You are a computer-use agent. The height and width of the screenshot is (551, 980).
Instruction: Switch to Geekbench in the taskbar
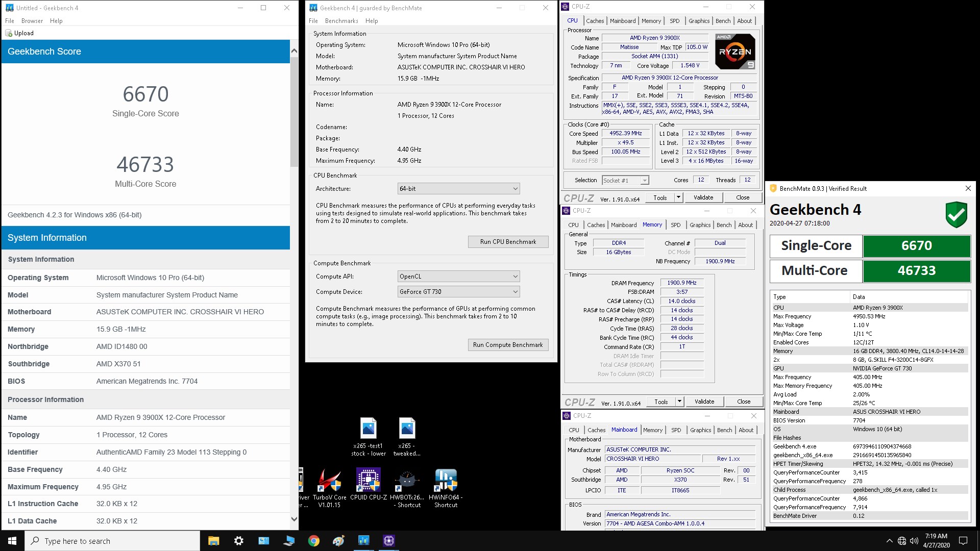364,541
